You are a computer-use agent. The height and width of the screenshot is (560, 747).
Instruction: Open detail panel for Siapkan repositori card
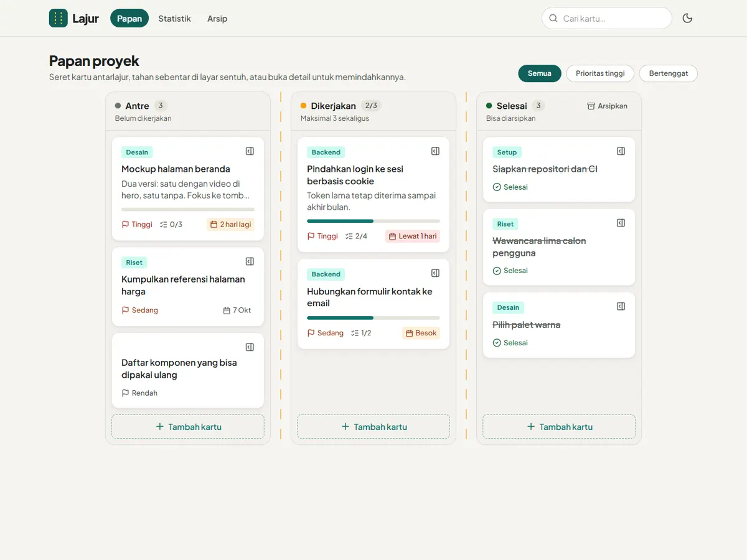[621, 151]
